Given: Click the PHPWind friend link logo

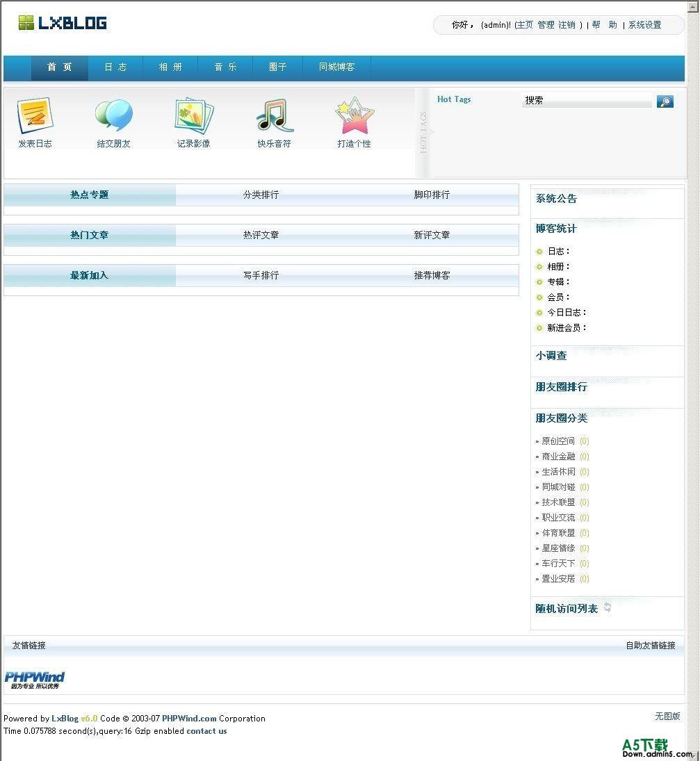Looking at the screenshot, I should [35, 680].
